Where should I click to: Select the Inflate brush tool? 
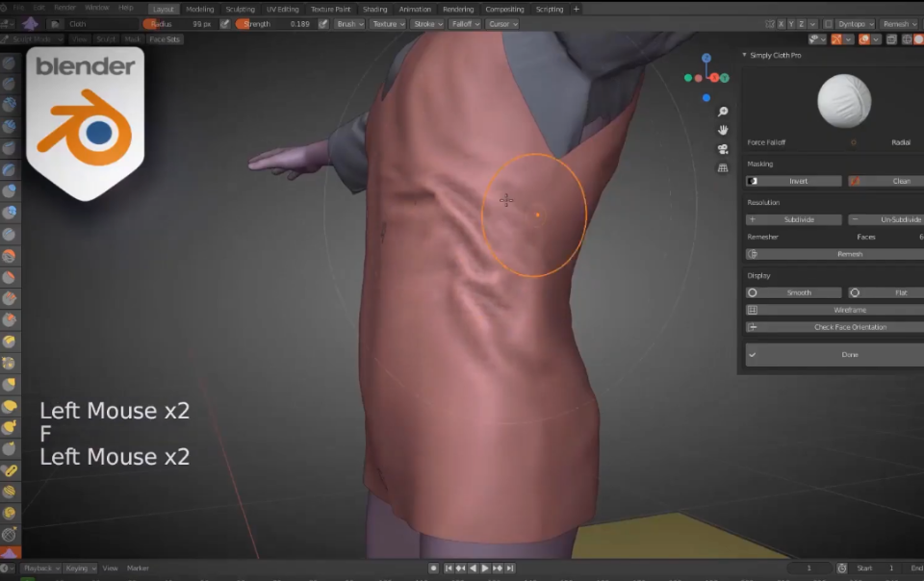tap(10, 190)
